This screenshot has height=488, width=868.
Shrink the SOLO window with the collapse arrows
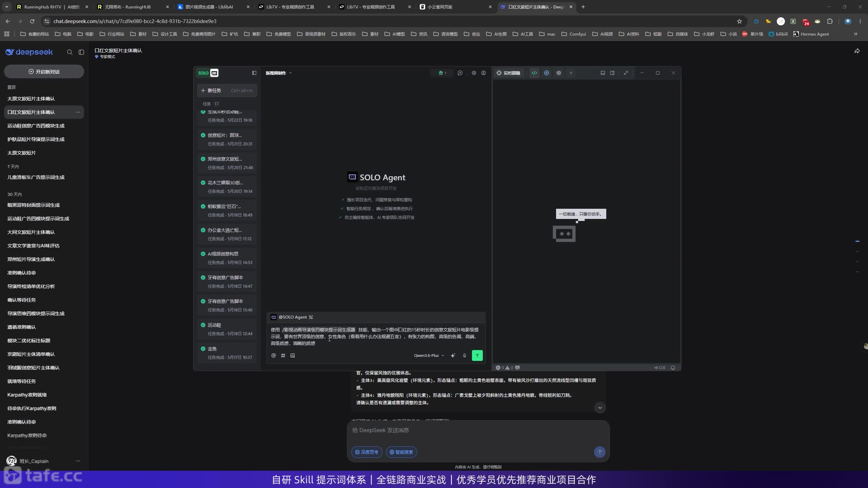(626, 73)
